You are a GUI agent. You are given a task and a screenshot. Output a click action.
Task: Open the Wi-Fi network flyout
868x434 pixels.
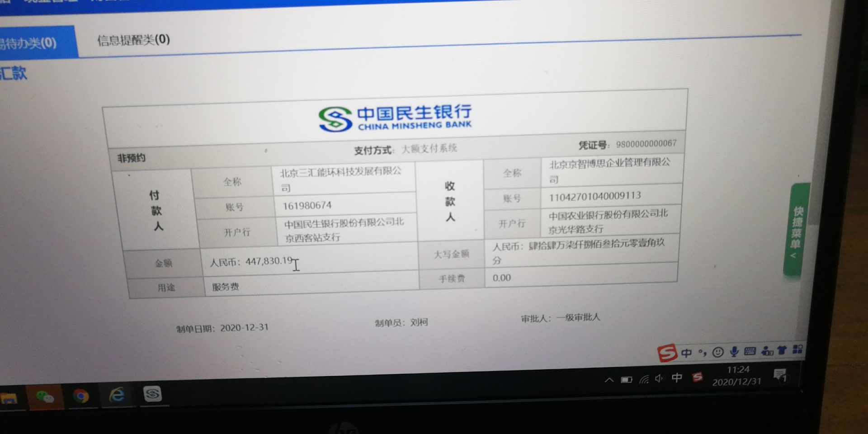[x=644, y=379]
